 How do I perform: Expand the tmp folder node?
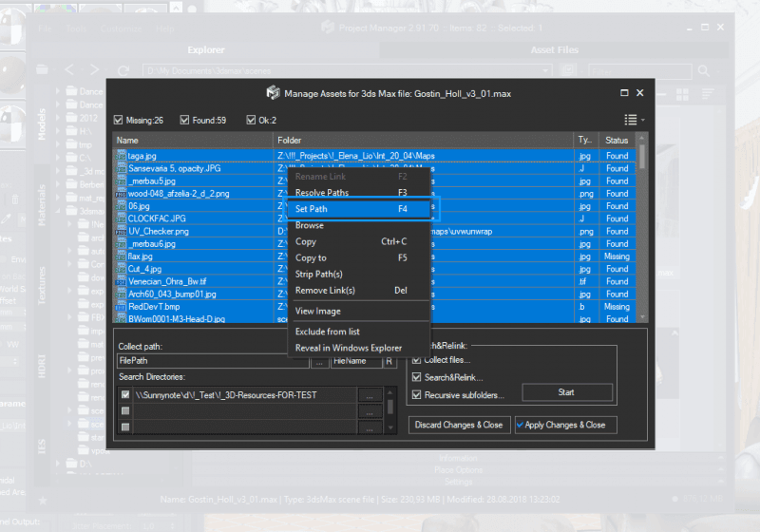click(x=58, y=144)
